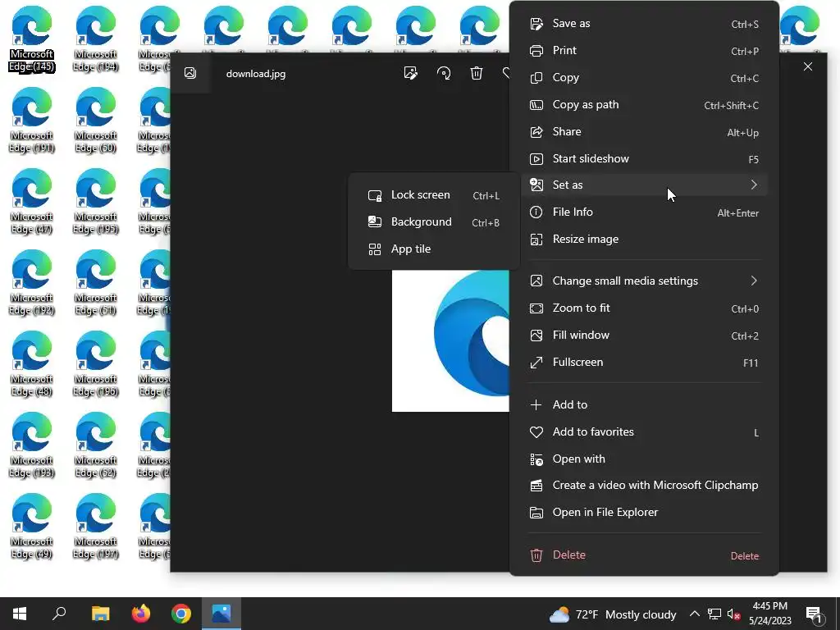Expand the Set as submenu arrow

[x=754, y=185]
